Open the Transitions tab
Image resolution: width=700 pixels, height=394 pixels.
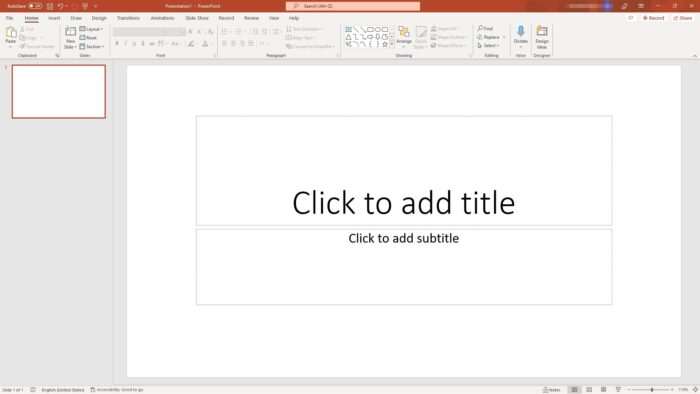(x=128, y=18)
